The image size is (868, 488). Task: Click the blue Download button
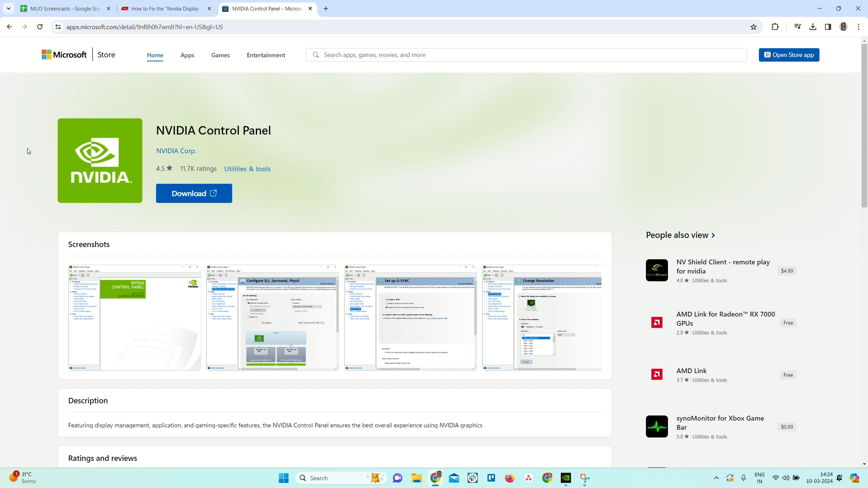194,193
